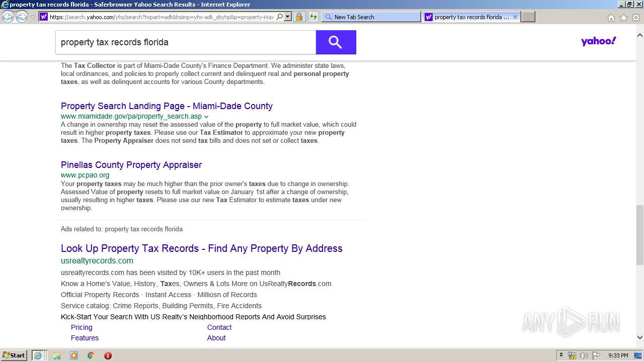
Task: Open Windows Explorer folder taskbar icon
Action: [x=57, y=355]
